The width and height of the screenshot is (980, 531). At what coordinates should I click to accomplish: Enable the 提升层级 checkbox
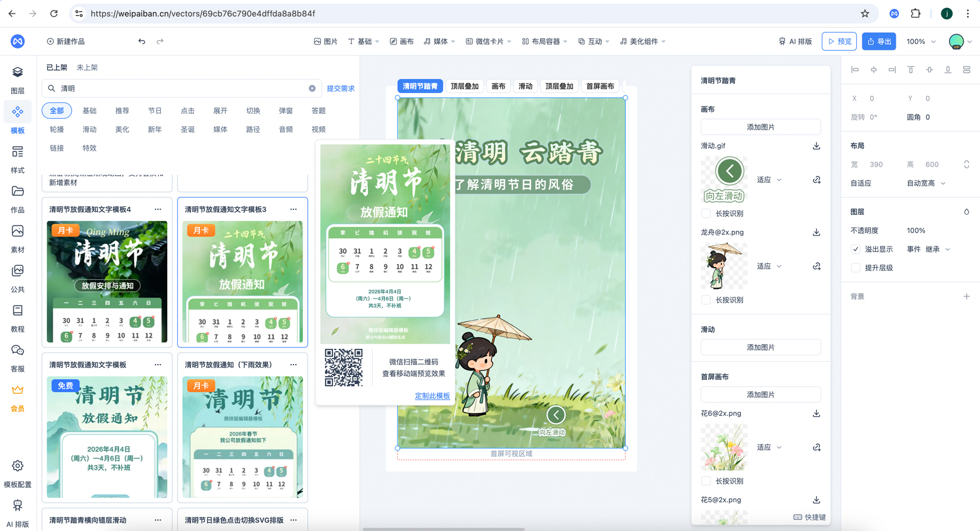pyautogui.click(x=856, y=268)
